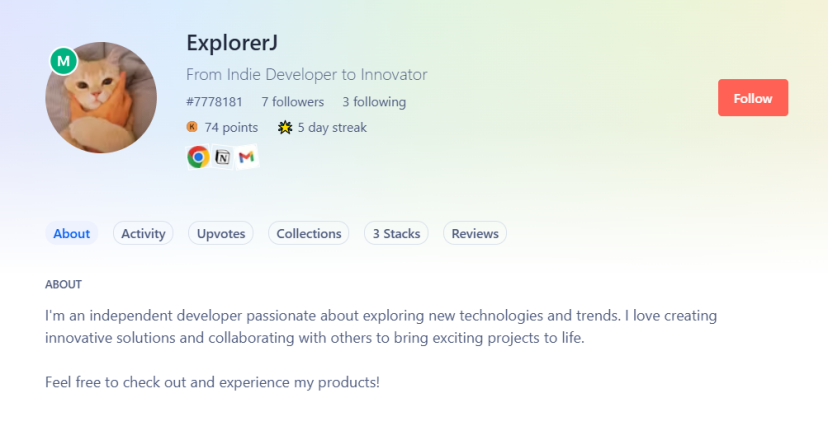View the 3 Stacks tab
Image resolution: width=828 pixels, height=426 pixels.
pos(396,233)
